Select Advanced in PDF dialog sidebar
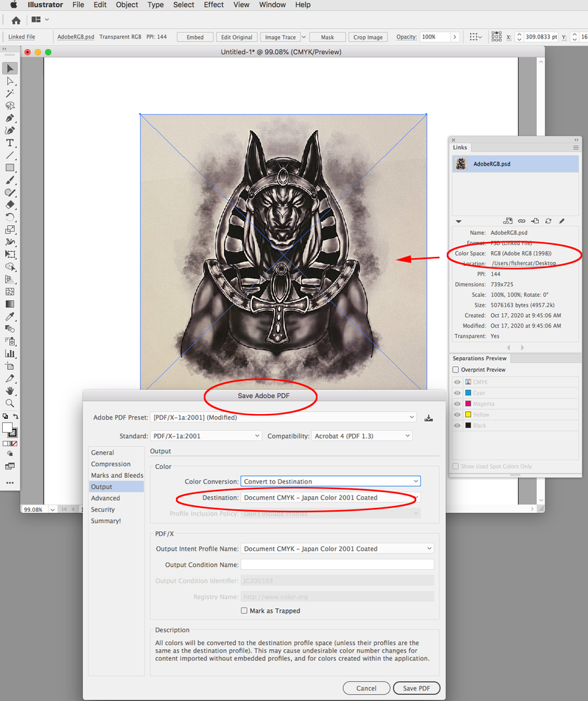588x701 pixels. pyautogui.click(x=105, y=498)
